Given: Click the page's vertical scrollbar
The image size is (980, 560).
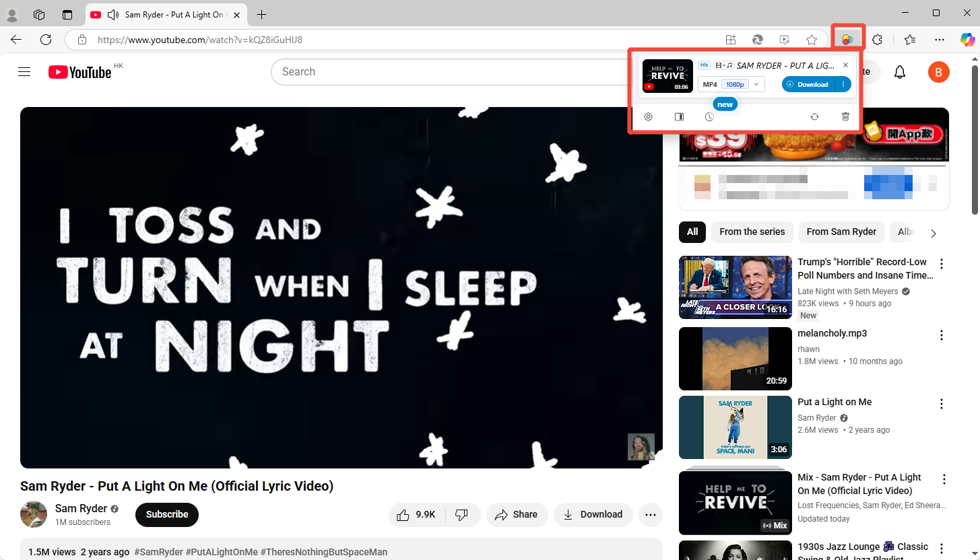Looking at the screenshot, I should coord(974,141).
